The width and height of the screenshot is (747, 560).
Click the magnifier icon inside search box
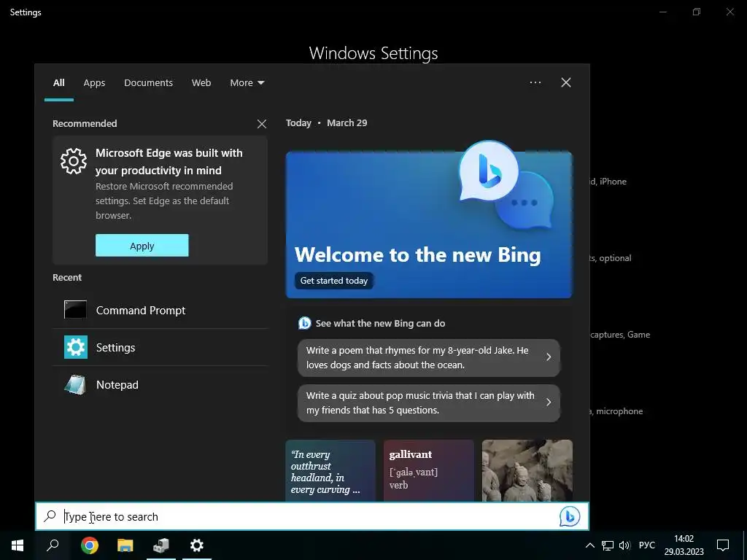click(x=50, y=516)
